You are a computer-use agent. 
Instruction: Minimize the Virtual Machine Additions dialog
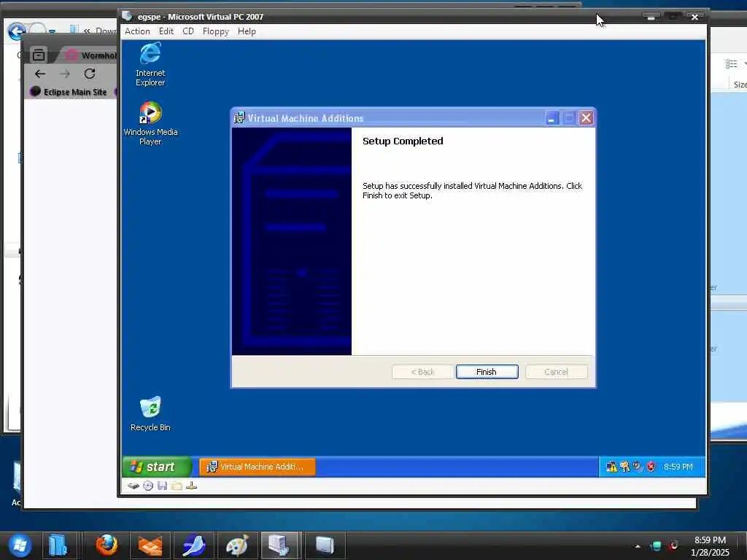point(551,118)
